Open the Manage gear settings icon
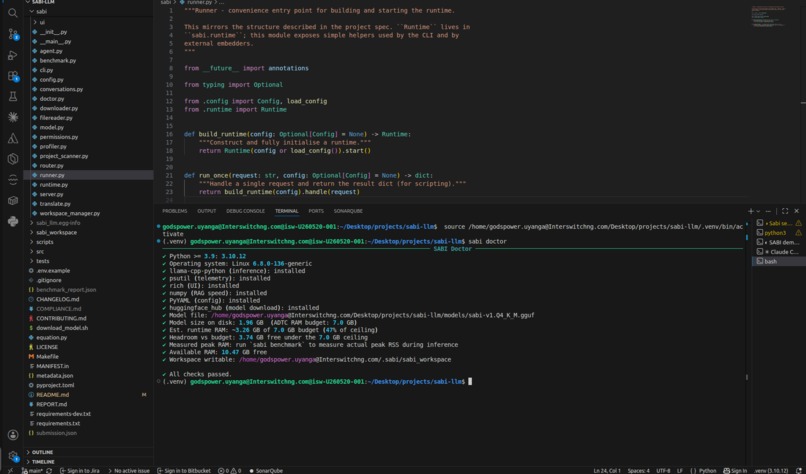This screenshot has height=474, width=806. [x=13, y=456]
